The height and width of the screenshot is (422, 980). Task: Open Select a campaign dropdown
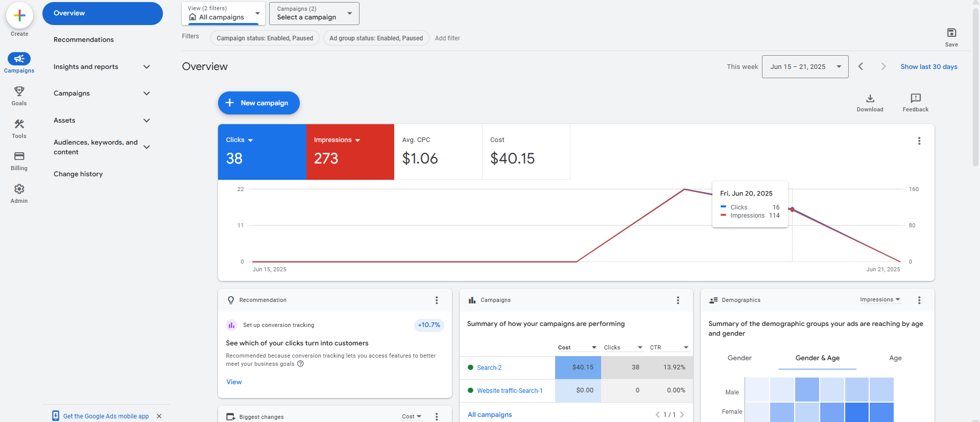point(314,13)
